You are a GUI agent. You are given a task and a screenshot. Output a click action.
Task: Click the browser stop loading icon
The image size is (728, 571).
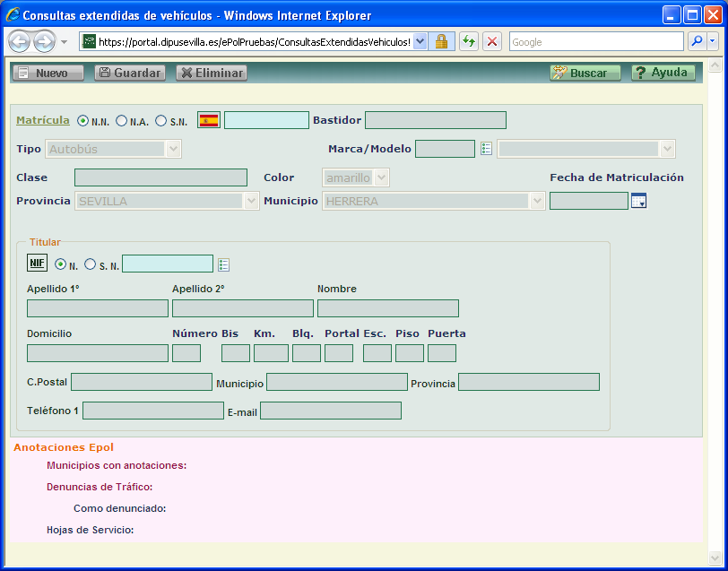(x=491, y=42)
